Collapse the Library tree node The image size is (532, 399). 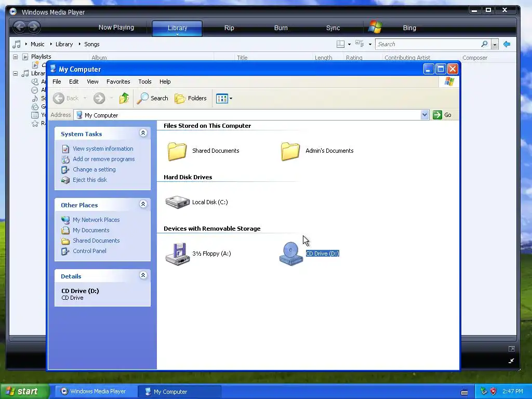click(15, 73)
